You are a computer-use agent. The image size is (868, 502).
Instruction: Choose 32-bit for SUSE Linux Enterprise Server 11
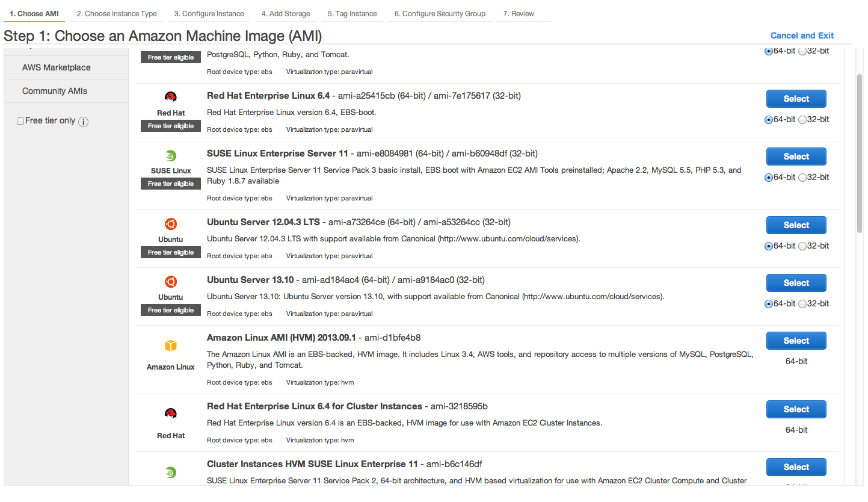click(802, 178)
